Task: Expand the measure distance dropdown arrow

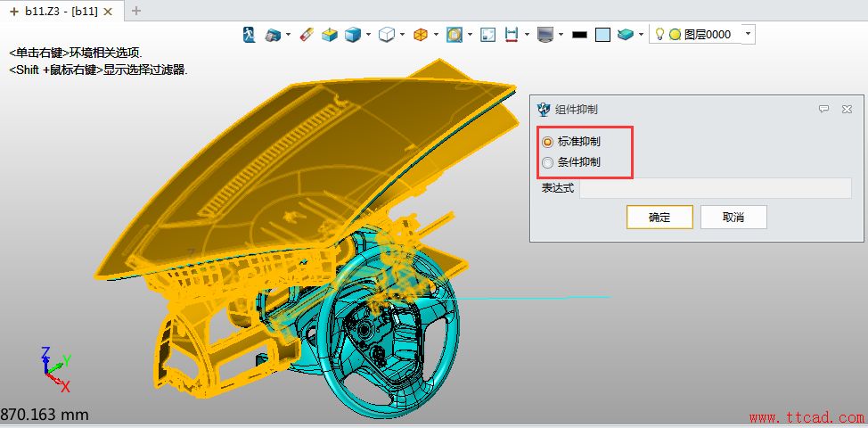Action: tap(527, 35)
